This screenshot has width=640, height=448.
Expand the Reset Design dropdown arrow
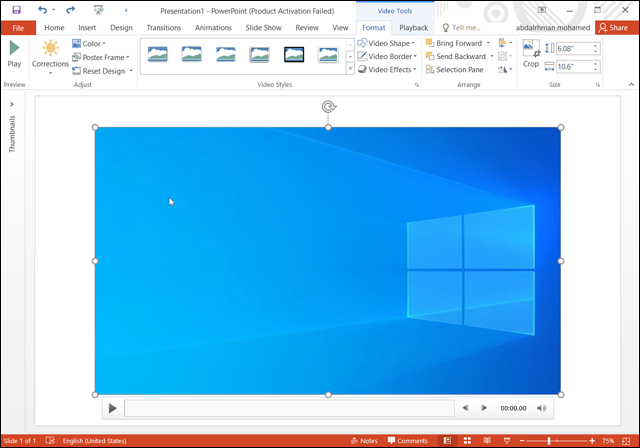[131, 71]
